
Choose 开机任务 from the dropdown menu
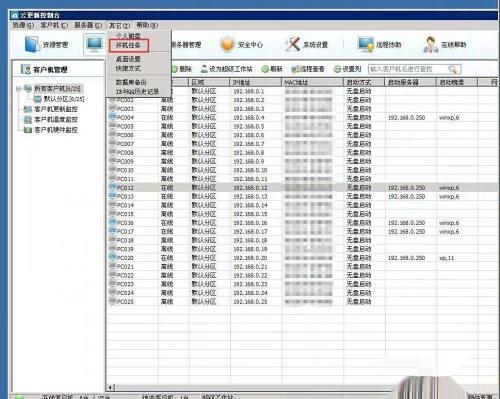pos(128,45)
